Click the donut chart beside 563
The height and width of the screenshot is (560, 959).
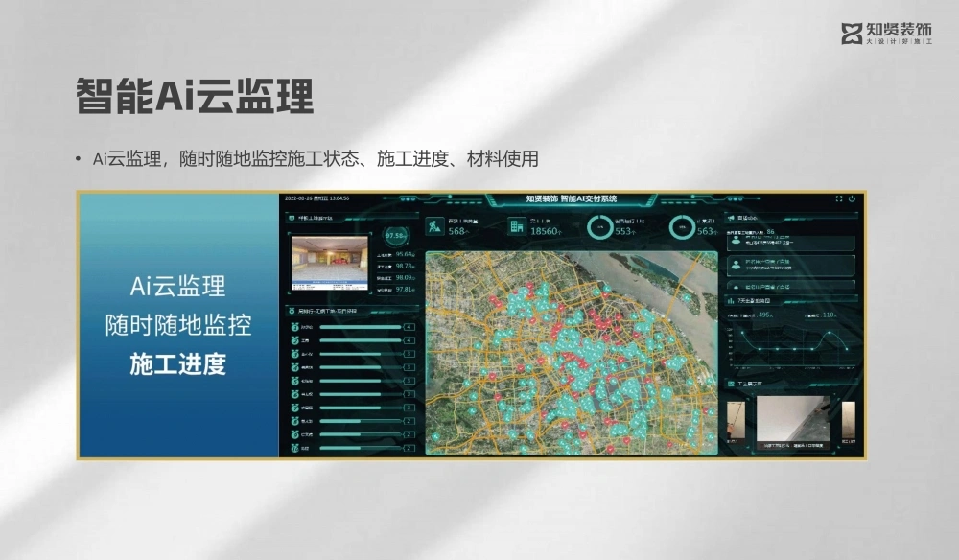pos(682,227)
